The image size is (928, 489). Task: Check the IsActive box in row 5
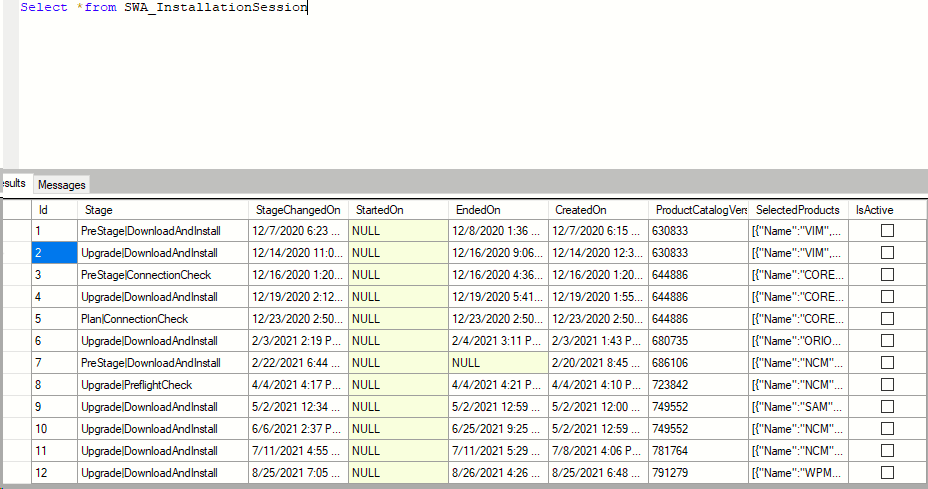click(x=887, y=319)
